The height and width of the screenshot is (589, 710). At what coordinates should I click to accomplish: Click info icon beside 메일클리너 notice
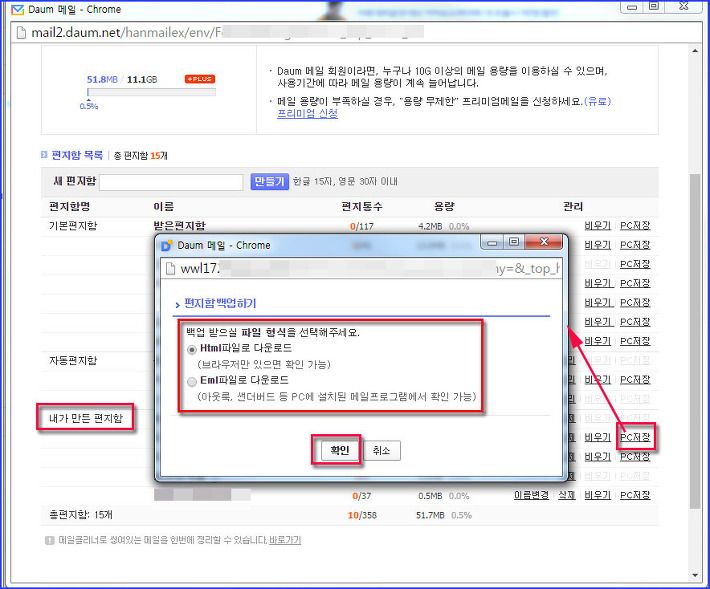[50, 541]
